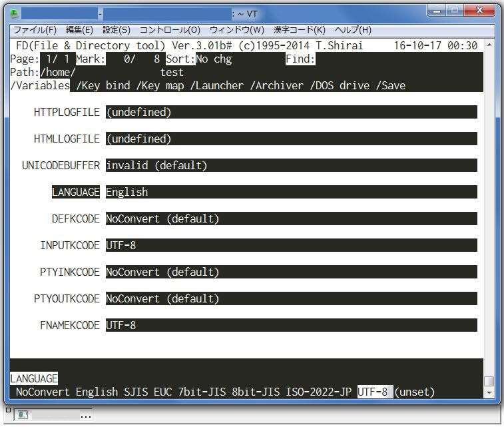Click the FNAMEKCODE variable label

tap(70, 325)
